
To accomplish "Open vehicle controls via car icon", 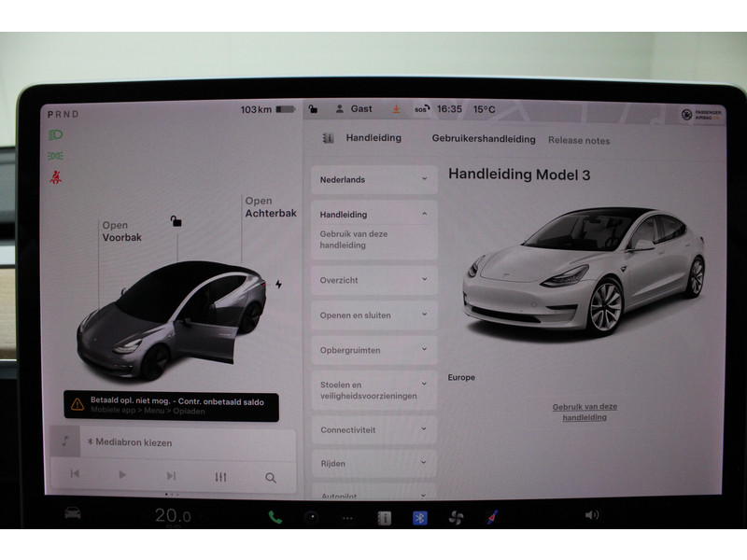I will point(73,513).
